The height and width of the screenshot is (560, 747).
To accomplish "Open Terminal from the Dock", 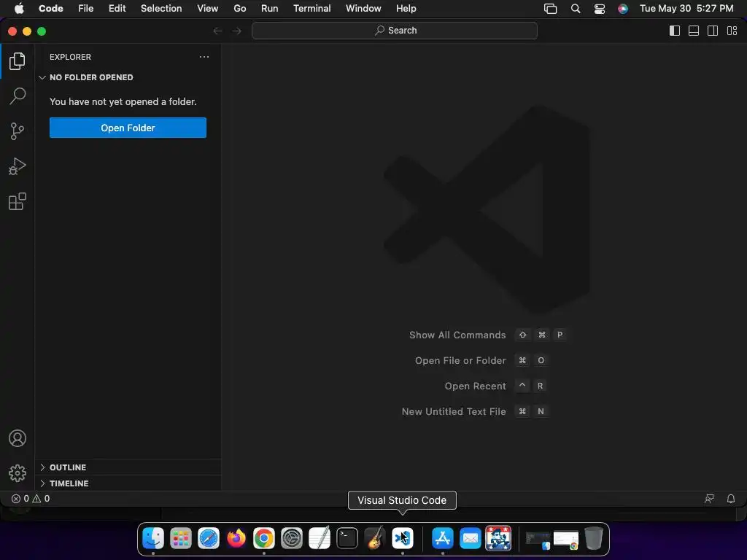I will [x=347, y=539].
